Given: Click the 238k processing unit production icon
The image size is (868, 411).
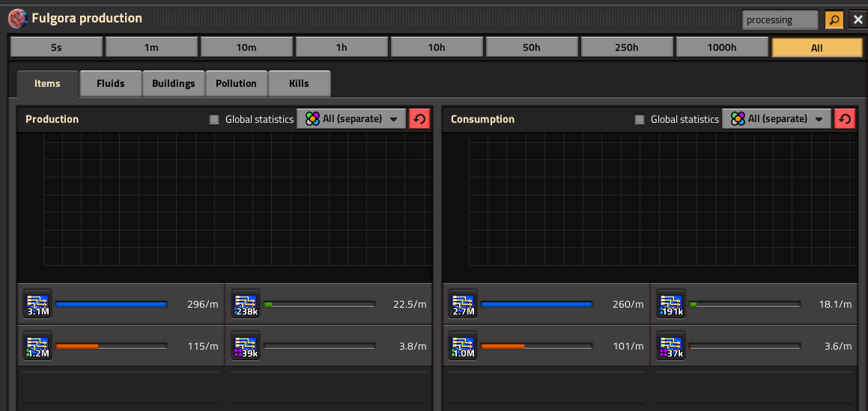Looking at the screenshot, I should tap(246, 304).
